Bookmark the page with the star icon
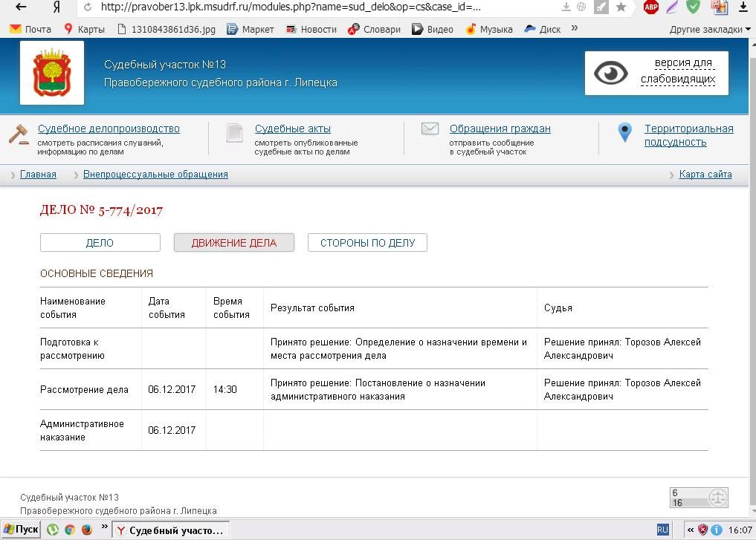The height and width of the screenshot is (540, 756). (x=621, y=7)
